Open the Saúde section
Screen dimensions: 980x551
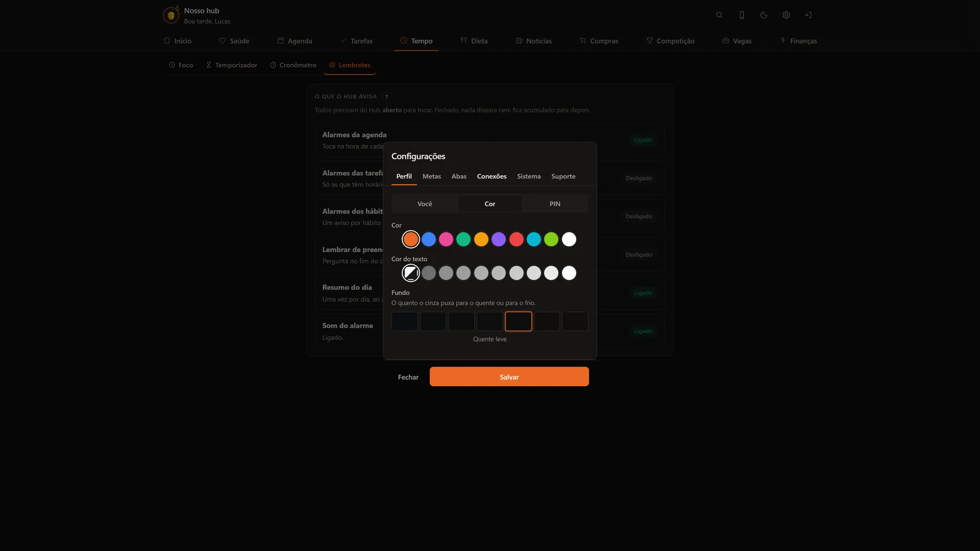(x=234, y=41)
